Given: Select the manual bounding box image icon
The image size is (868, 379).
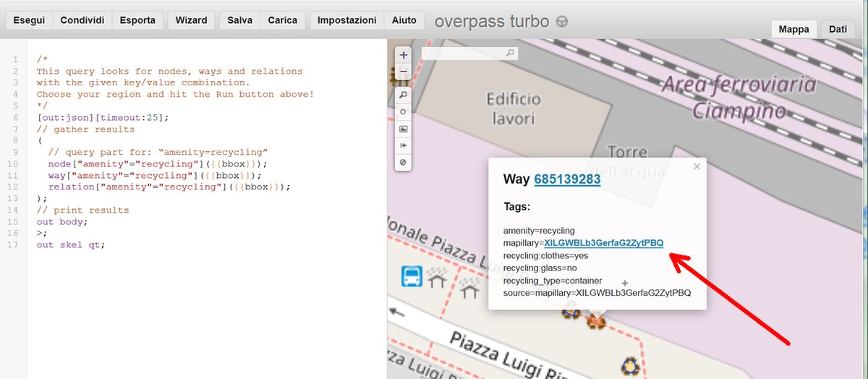Looking at the screenshot, I should pyautogui.click(x=403, y=129).
